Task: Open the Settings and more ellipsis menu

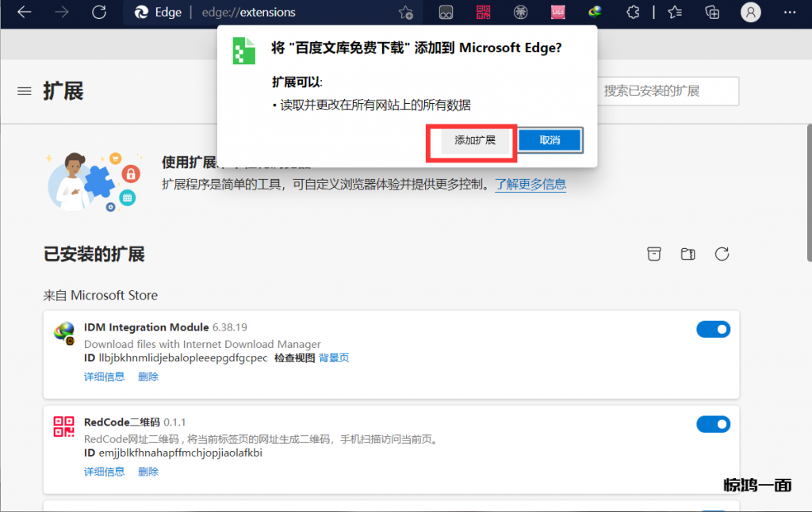Action: pos(790,13)
